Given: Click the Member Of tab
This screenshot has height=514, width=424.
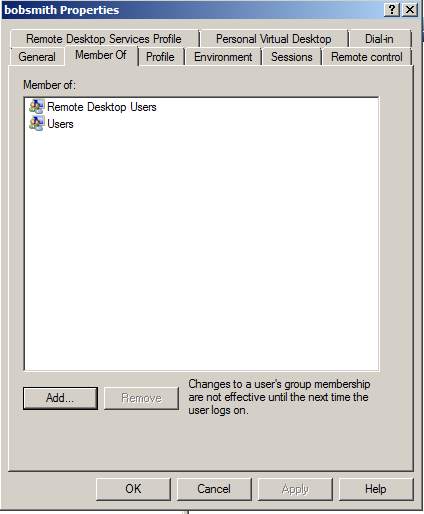Looking at the screenshot, I should click(x=101, y=55).
